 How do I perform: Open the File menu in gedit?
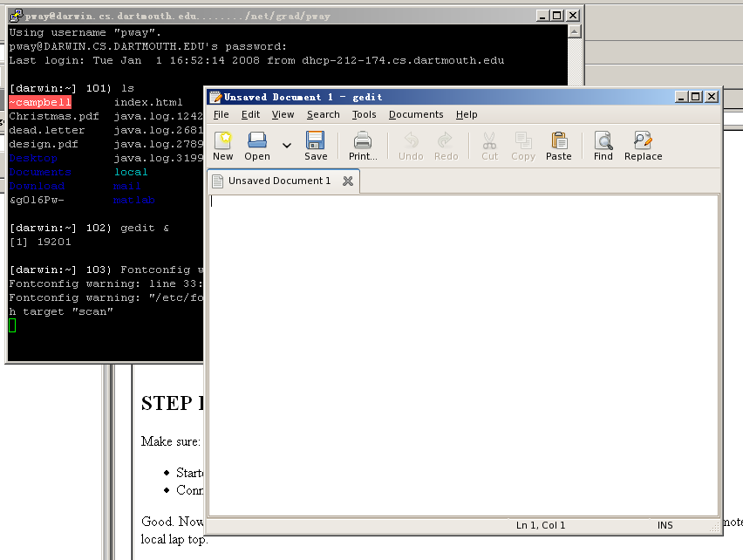pos(222,114)
